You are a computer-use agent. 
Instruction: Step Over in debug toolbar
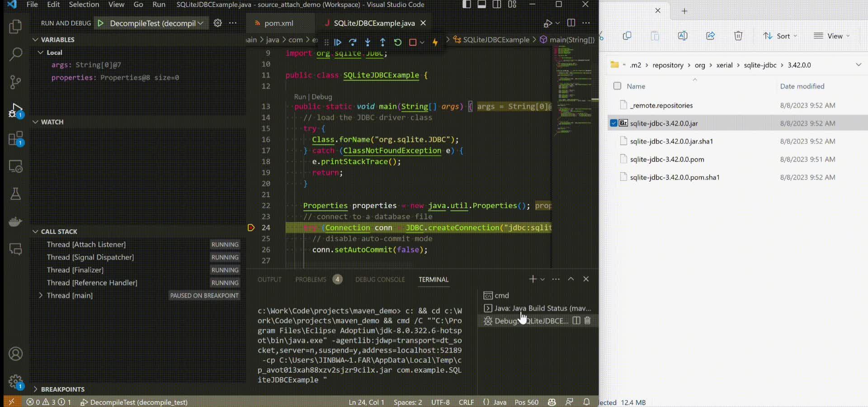point(353,42)
